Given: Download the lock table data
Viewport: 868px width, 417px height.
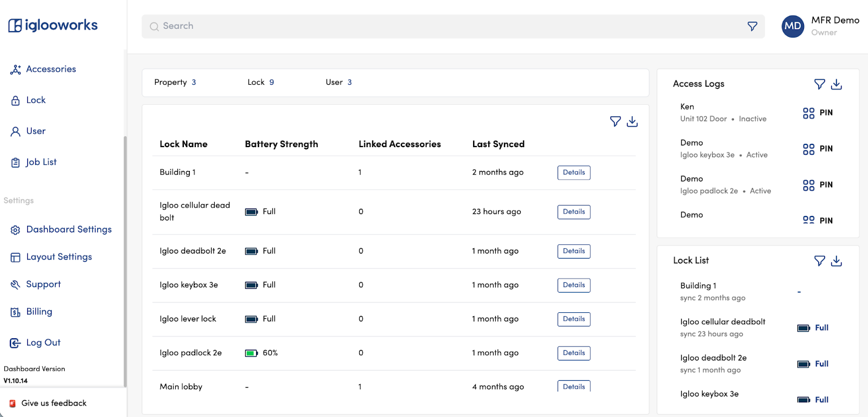Looking at the screenshot, I should pos(632,122).
